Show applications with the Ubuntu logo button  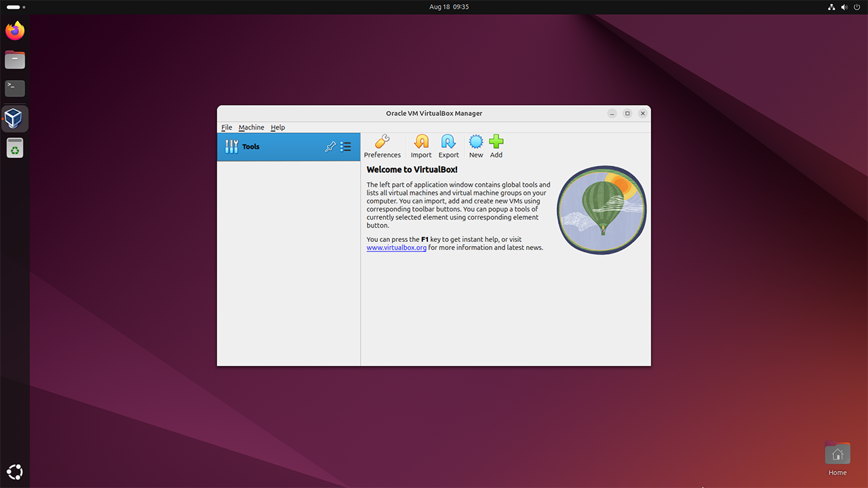click(x=15, y=472)
